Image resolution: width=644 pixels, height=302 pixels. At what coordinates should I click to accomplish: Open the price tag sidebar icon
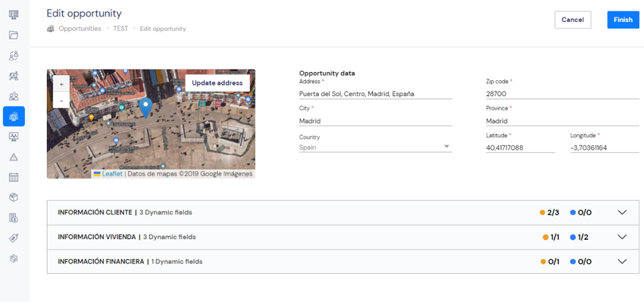tap(14, 238)
